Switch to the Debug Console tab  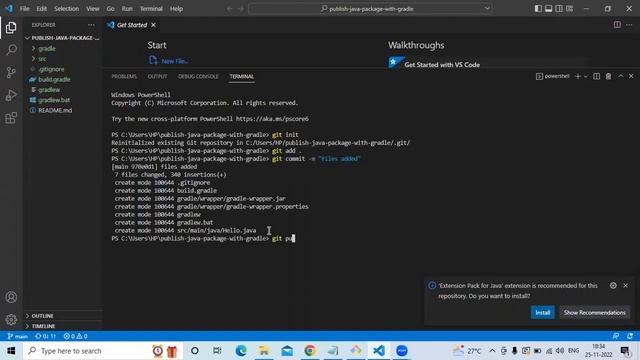[198, 76]
